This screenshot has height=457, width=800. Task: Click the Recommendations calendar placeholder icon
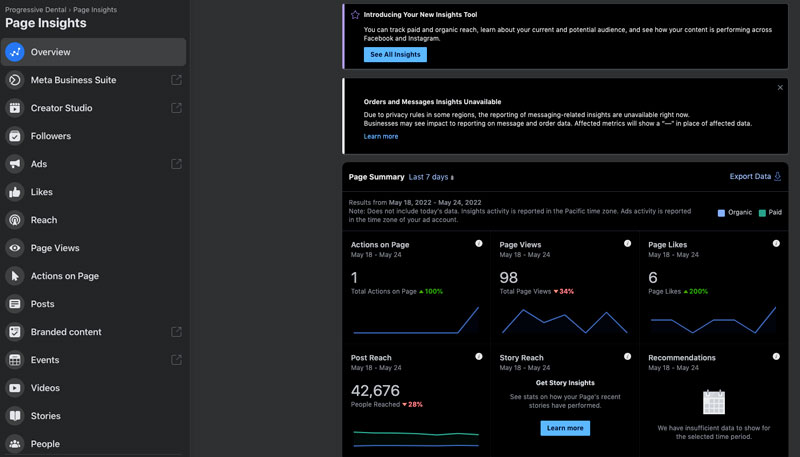coord(714,402)
